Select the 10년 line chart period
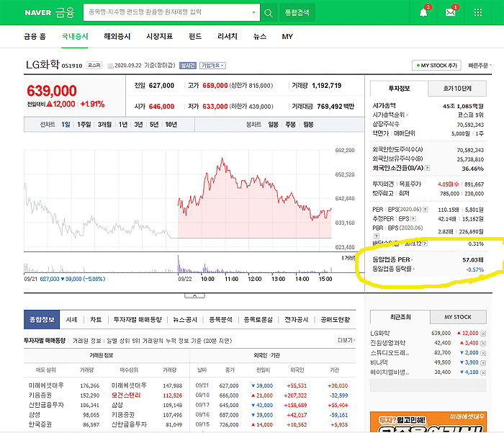Viewport: 504px width, 433px height. 171,125
